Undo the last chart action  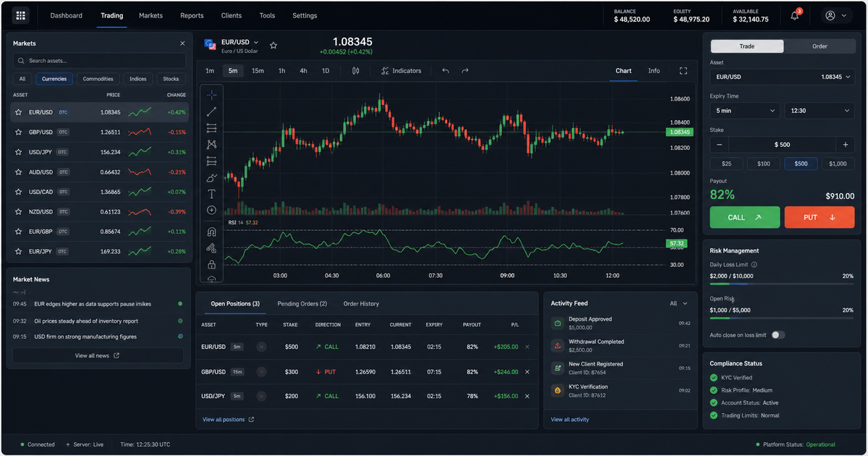tap(446, 71)
